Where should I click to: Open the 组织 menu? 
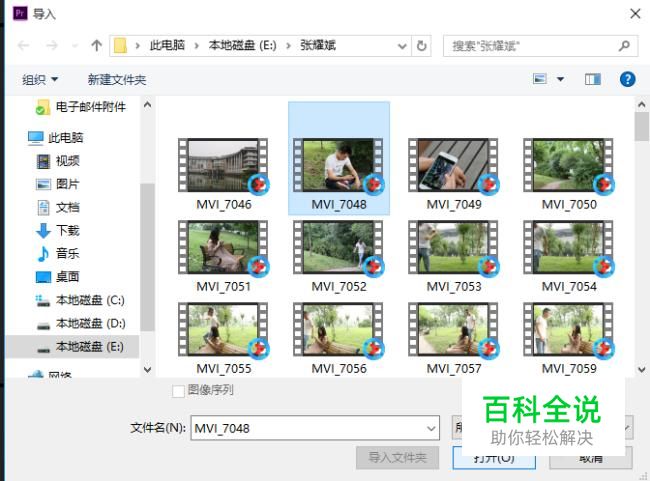click(x=40, y=79)
